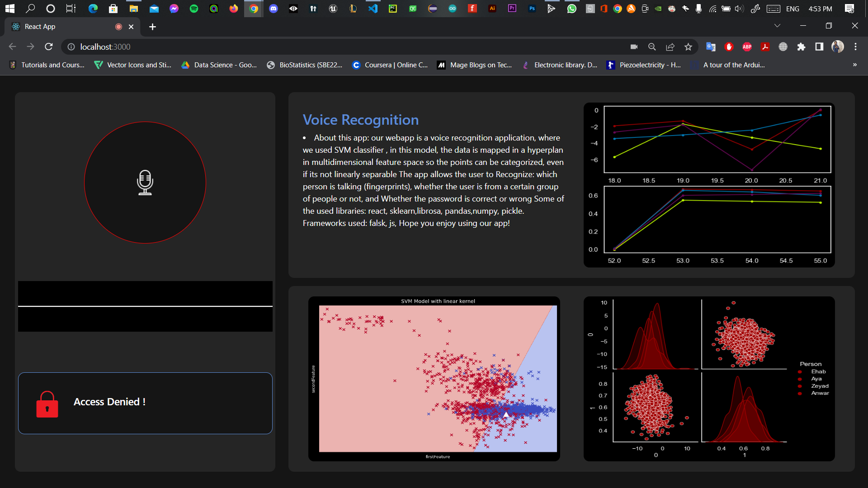This screenshot has height=488, width=868.
Task: Select the React App browser tab
Action: pyautogui.click(x=59, y=27)
